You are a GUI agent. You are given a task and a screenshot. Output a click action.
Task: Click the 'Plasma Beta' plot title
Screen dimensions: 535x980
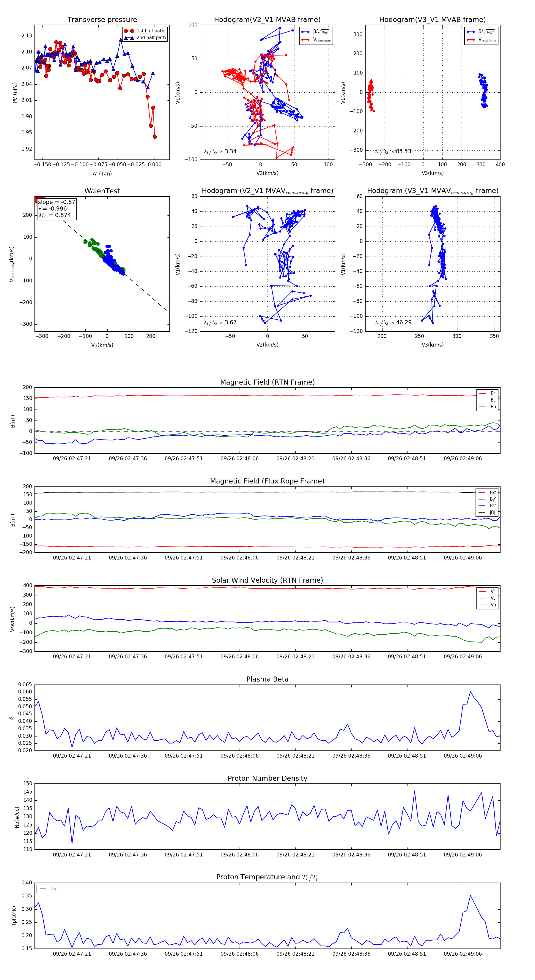(267, 679)
